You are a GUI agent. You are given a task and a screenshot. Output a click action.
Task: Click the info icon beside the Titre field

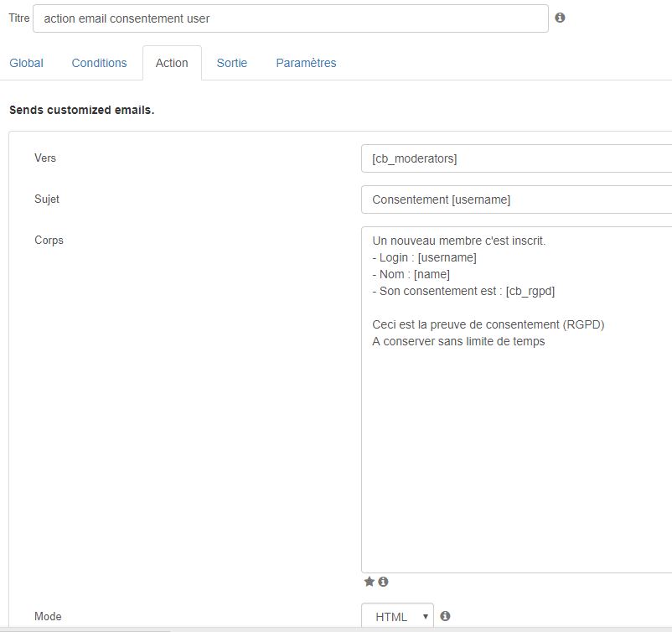point(560,18)
